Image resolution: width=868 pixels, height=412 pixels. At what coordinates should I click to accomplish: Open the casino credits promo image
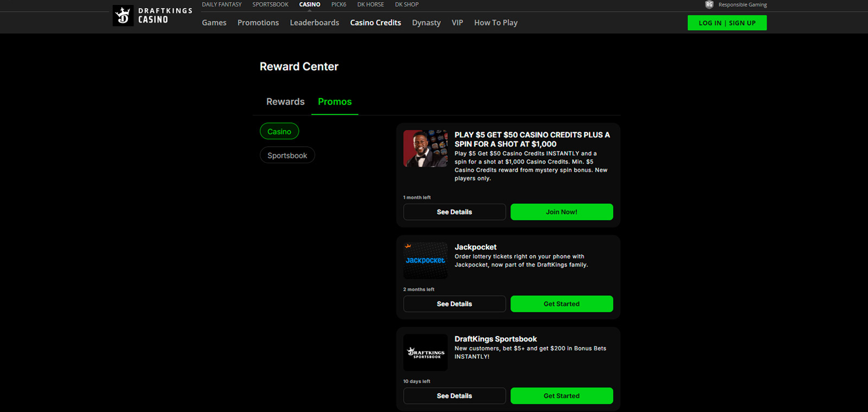point(425,149)
